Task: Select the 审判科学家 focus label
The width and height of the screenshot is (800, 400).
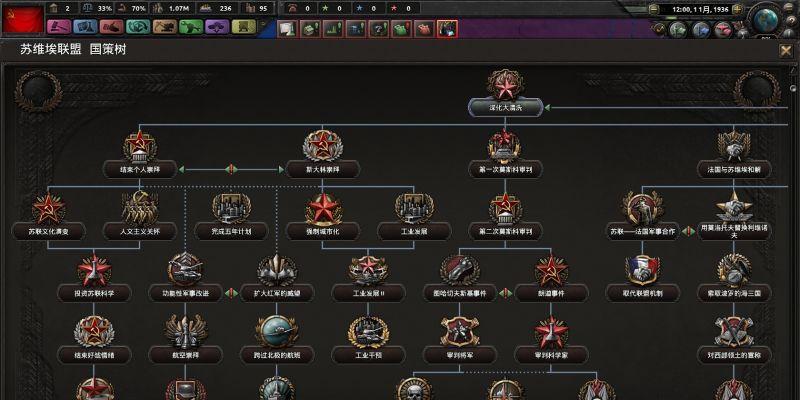Action: coord(551,355)
